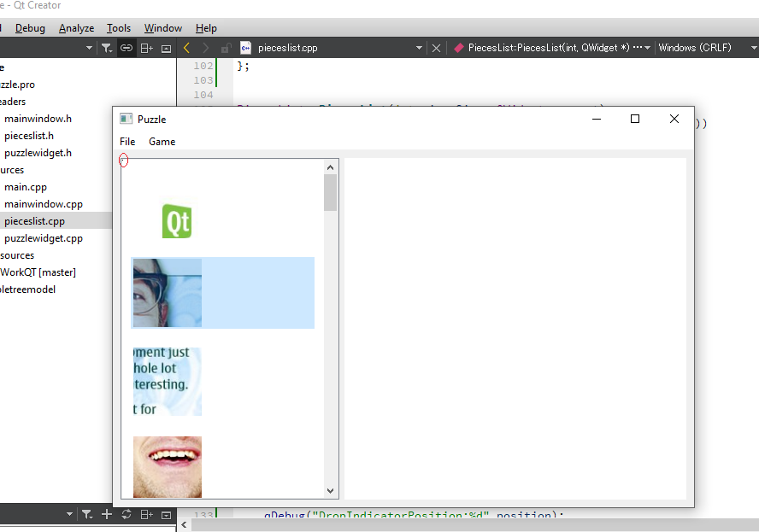Click editor horizontal scrollbar left arrow
Screen dimensions: 759x532
tap(184, 525)
